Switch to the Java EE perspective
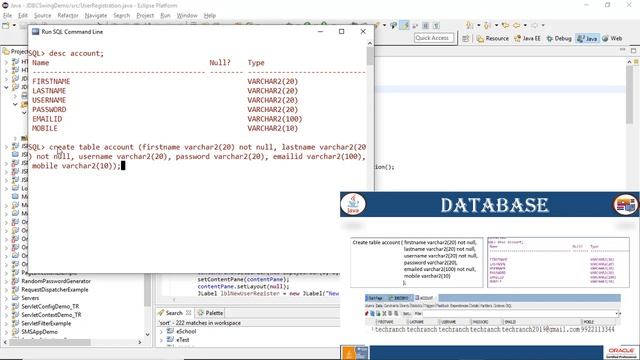Viewport: 640px width, 360px height. [527, 38]
